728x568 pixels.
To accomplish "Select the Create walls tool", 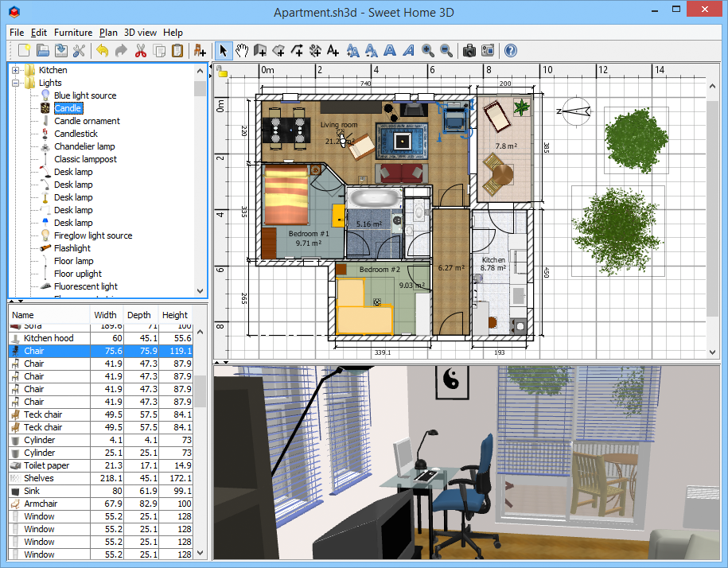I will 259,50.
